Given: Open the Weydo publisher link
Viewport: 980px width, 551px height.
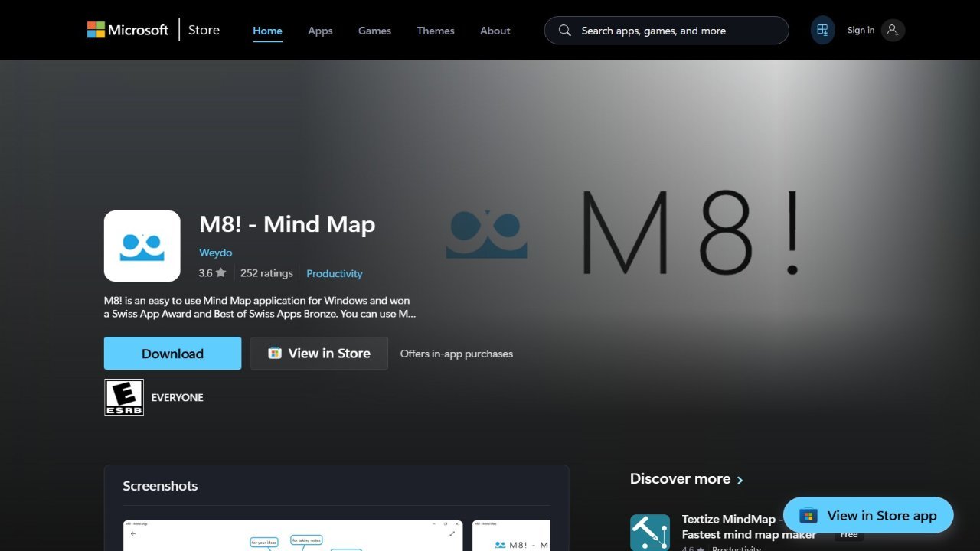Looking at the screenshot, I should coord(215,253).
